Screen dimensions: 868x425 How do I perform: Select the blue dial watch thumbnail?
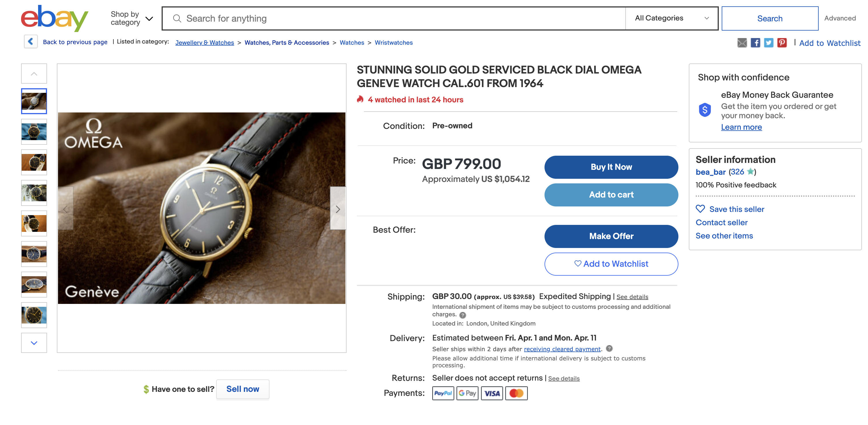(34, 254)
